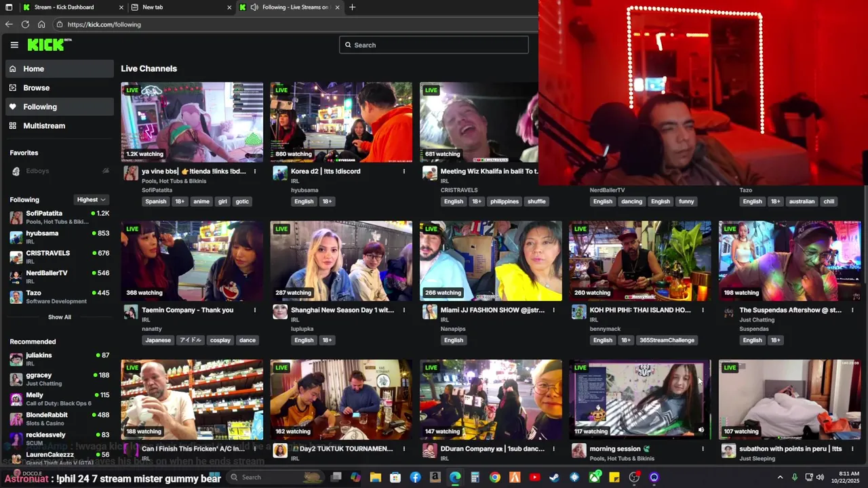The image size is (868, 488).
Task: Open options menu for Korea d2 stream
Action: coord(404,171)
